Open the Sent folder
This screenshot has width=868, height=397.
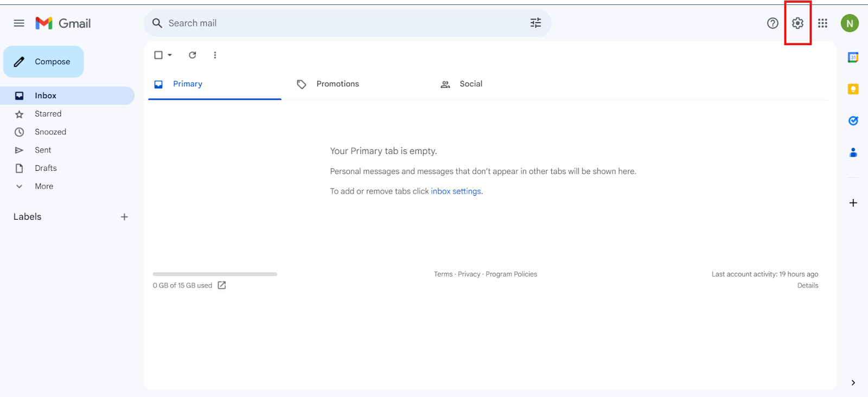67,150
